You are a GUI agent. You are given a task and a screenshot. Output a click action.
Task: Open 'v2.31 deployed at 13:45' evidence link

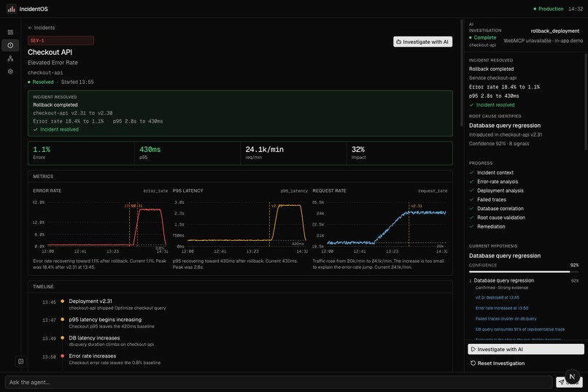point(498,298)
